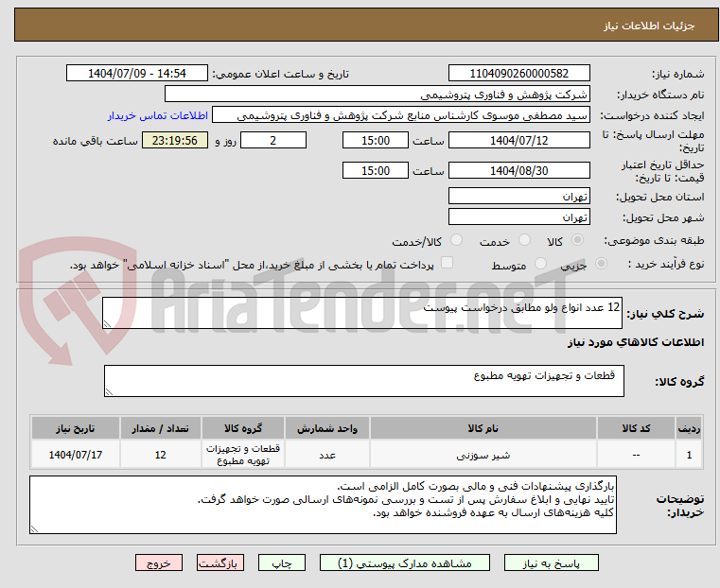Click the announcement date field 1404/07/09 - 14:54
Image resolution: width=720 pixels, height=588 pixels.
click(137, 74)
